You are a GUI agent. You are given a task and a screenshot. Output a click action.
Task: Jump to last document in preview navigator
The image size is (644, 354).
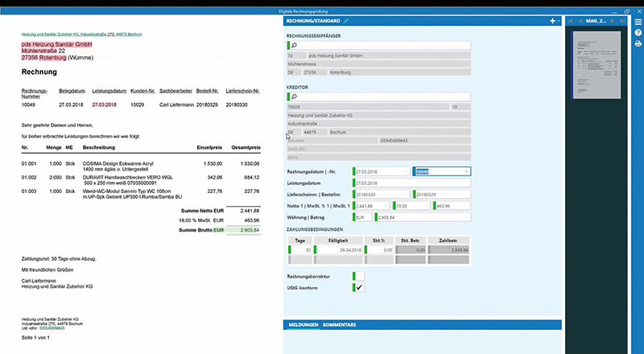(x=622, y=21)
